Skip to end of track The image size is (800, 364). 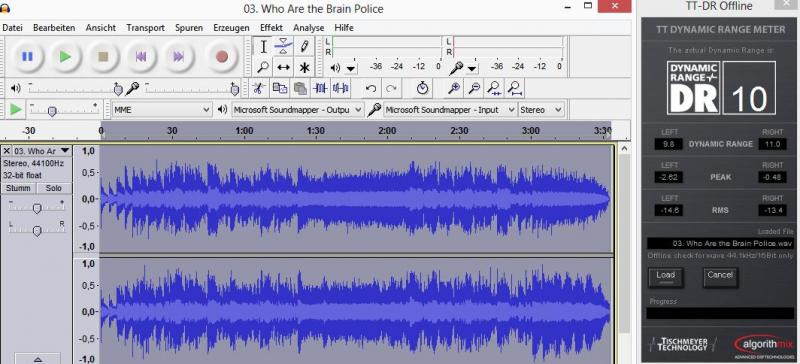tap(179, 57)
